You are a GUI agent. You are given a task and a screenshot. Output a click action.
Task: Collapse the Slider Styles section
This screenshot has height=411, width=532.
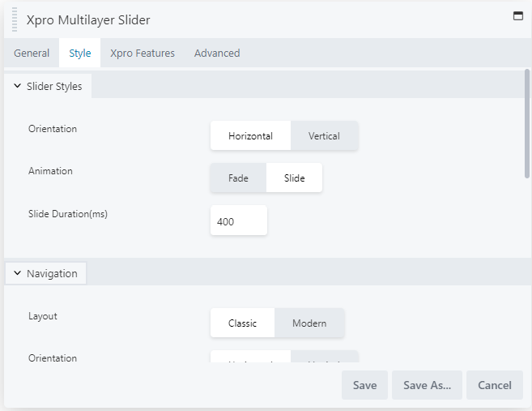(49, 86)
